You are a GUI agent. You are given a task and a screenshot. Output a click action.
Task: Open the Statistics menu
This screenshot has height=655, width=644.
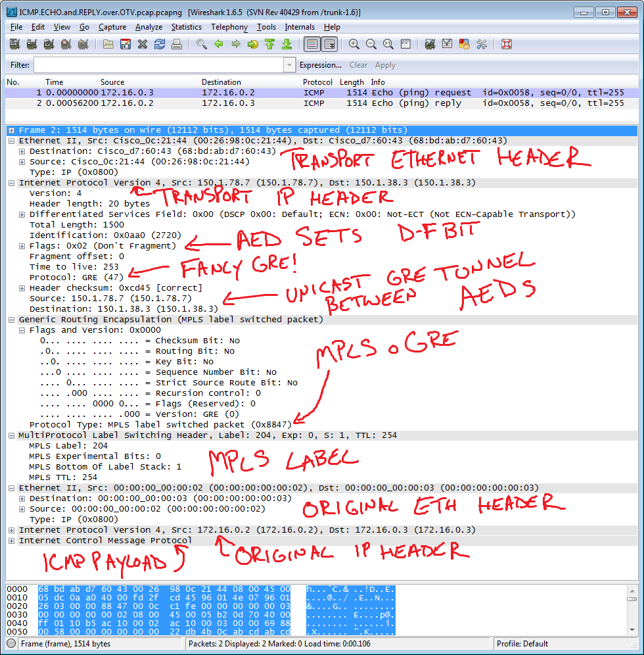[x=187, y=27]
